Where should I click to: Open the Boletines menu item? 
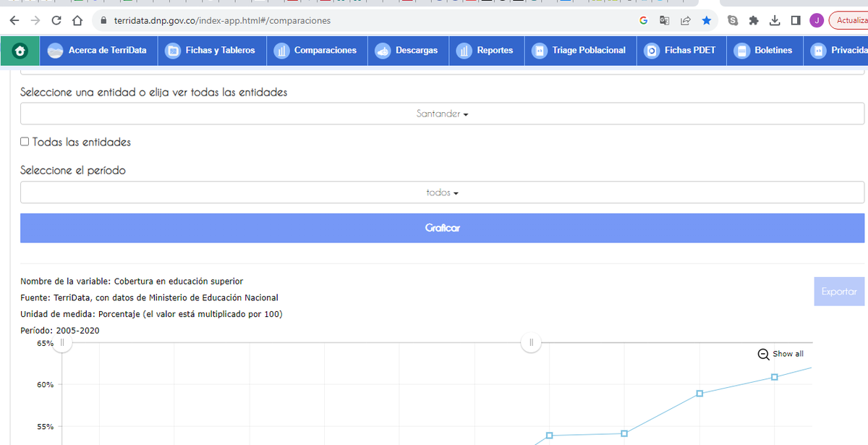pyautogui.click(x=765, y=51)
